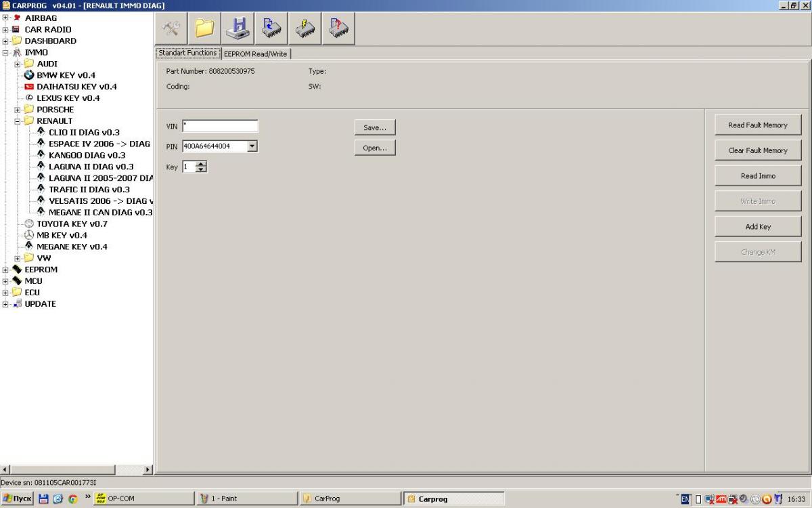
Task: Open ESPACE IV 2006 -> DIAG item
Action: click(x=99, y=144)
